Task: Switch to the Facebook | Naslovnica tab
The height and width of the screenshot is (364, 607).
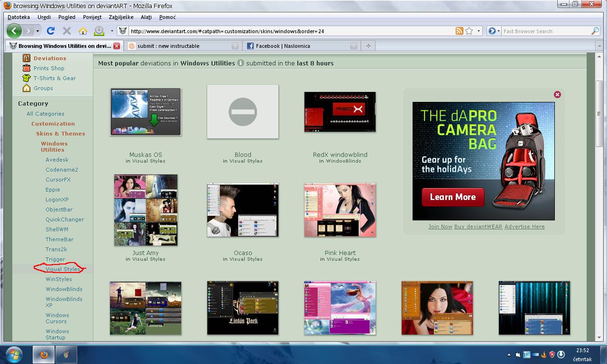Action: 302,46
